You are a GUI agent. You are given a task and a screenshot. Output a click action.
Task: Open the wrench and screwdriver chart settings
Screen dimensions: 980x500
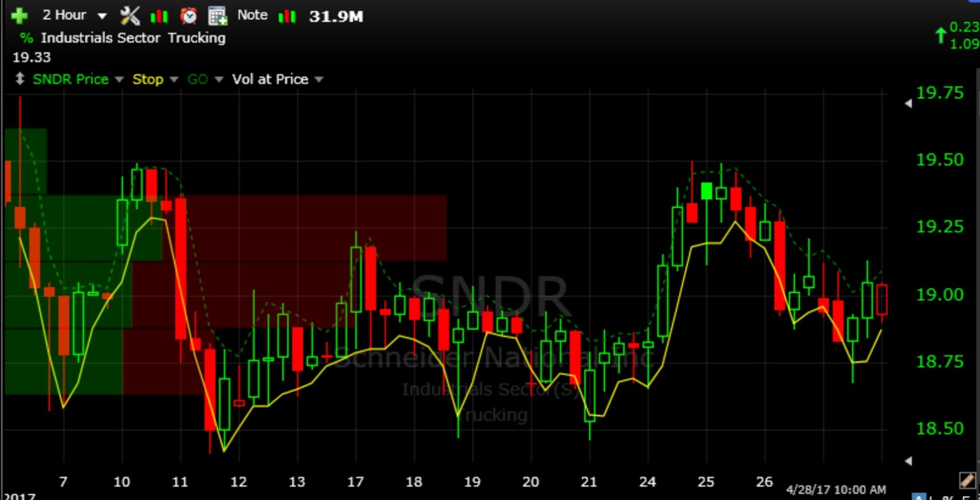130,15
